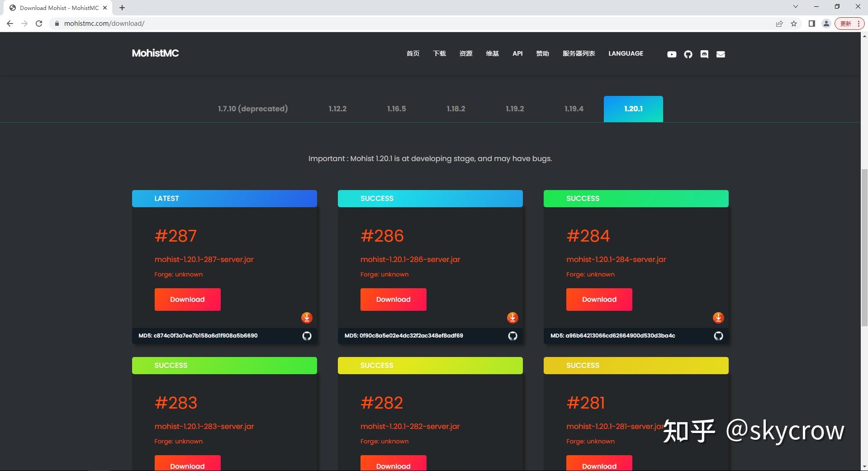Viewport: 868px width, 471px height.
Task: Download build #286 with Download button
Action: (x=393, y=300)
